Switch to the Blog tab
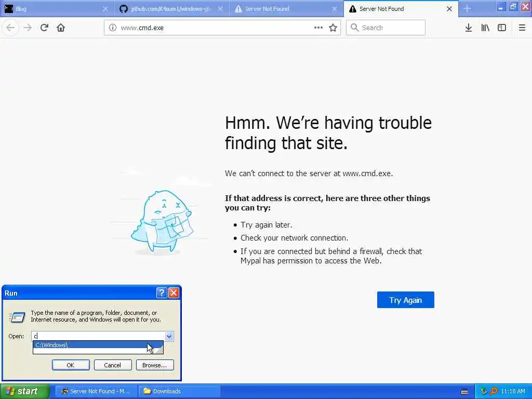This screenshot has width=532, height=399. pyautogui.click(x=57, y=8)
